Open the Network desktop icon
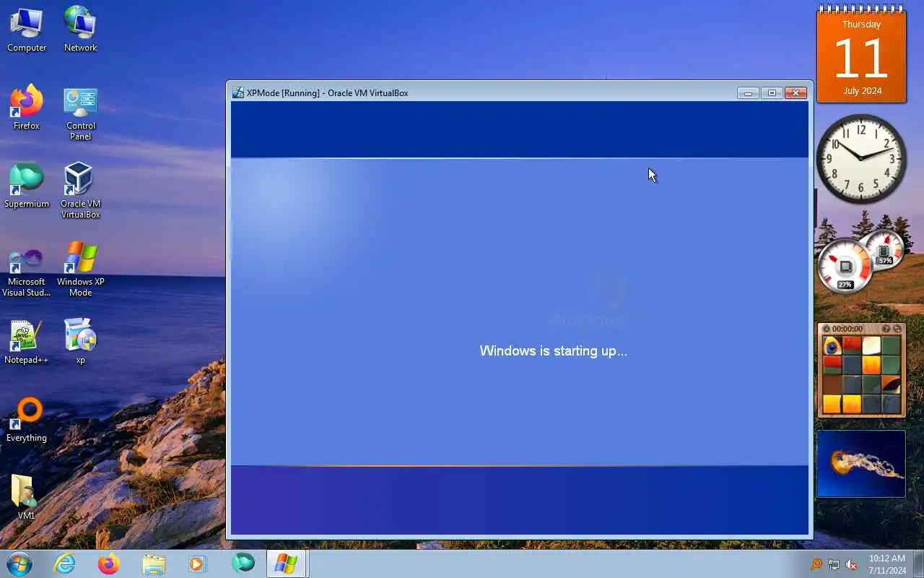Screen dimensions: 924x578 click(80, 29)
